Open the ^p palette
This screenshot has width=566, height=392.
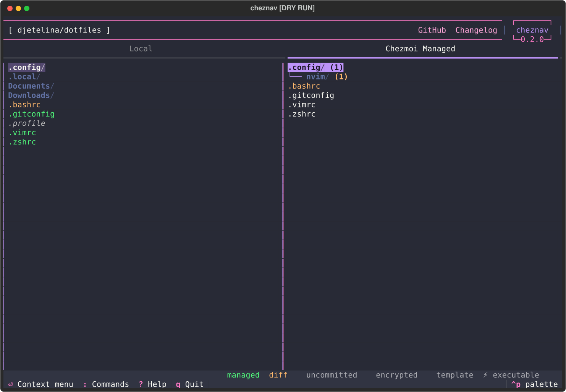tap(534, 384)
